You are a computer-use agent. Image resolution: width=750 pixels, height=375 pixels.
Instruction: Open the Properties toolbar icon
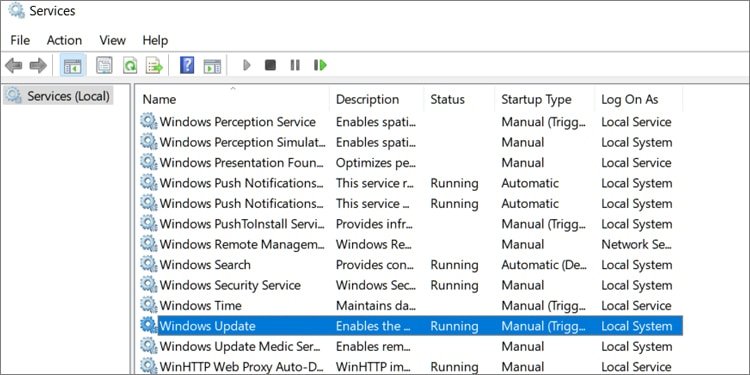tap(104, 65)
